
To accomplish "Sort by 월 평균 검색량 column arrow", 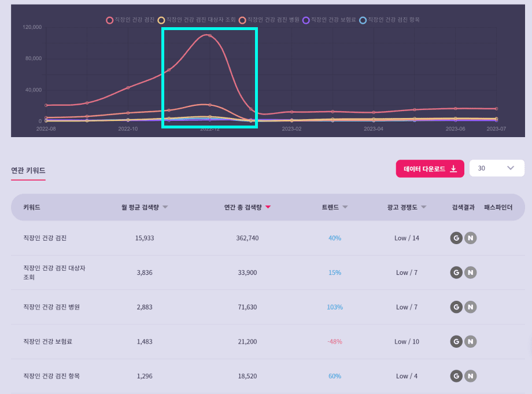I will pyautogui.click(x=165, y=207).
